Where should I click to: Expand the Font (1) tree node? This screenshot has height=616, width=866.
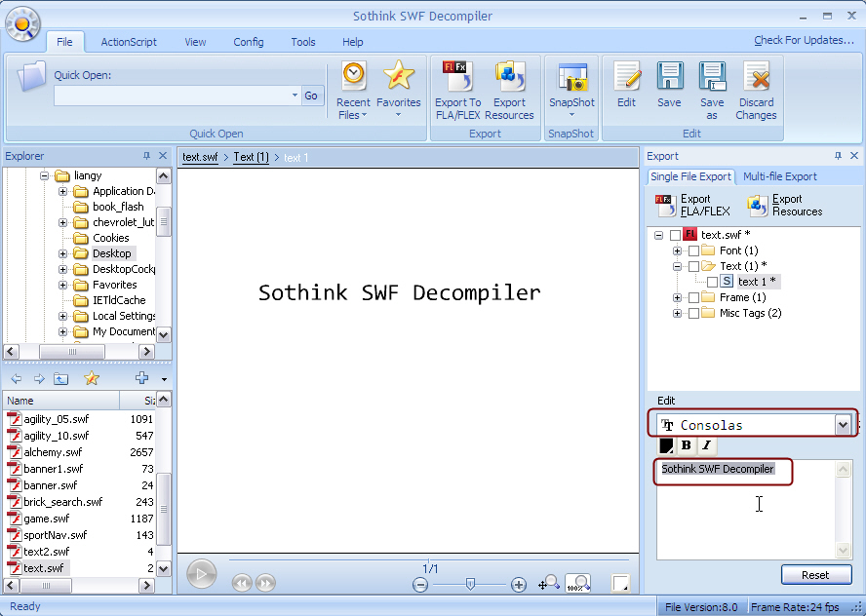(677, 251)
